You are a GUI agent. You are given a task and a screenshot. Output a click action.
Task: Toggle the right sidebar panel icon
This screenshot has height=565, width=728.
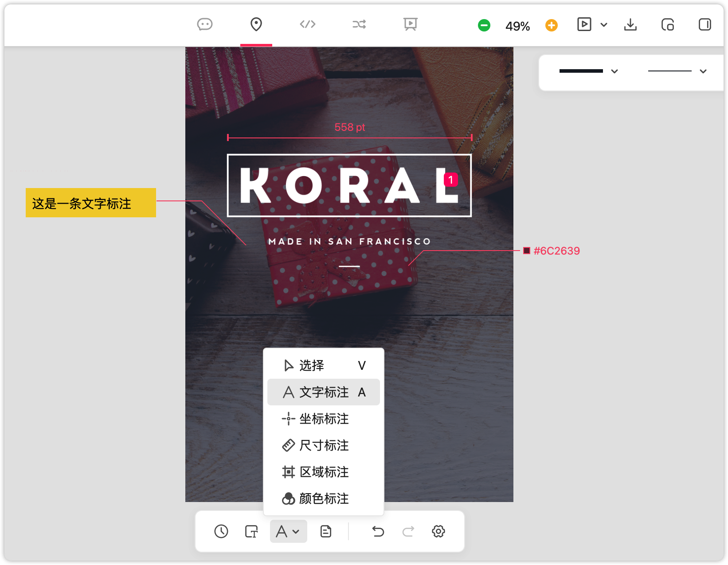point(705,24)
